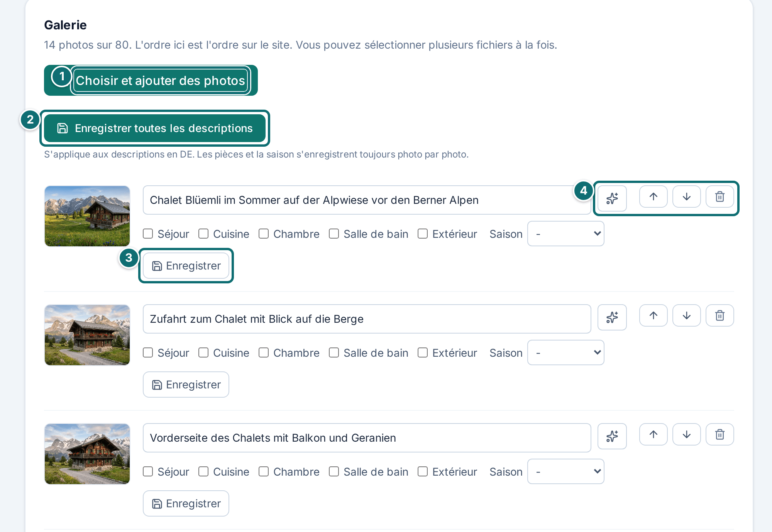Screen dimensions: 772x532
Task: Edit the Zufahrt zum Chalet description field
Action: pos(367,319)
